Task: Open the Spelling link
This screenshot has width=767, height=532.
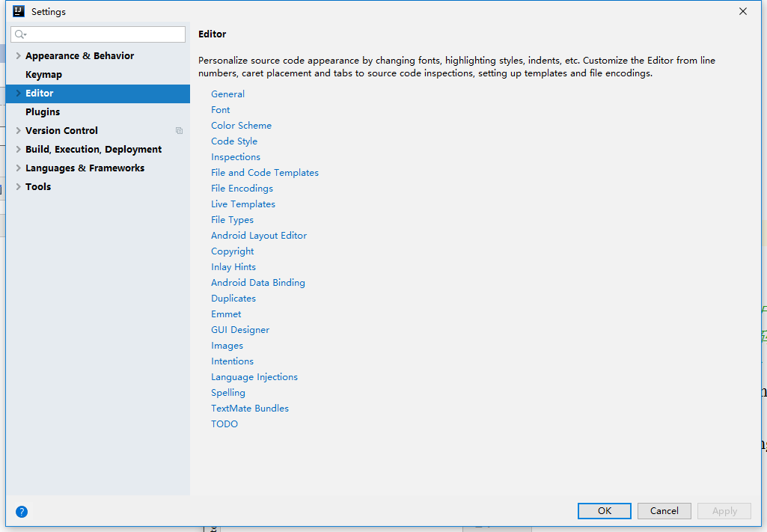Action: tap(228, 392)
